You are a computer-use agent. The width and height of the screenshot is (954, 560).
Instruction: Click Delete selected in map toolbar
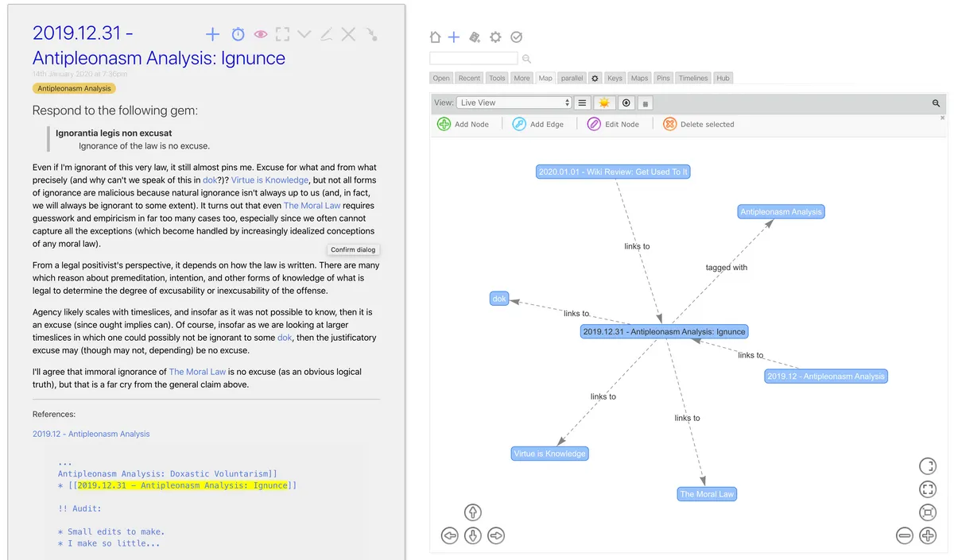698,124
